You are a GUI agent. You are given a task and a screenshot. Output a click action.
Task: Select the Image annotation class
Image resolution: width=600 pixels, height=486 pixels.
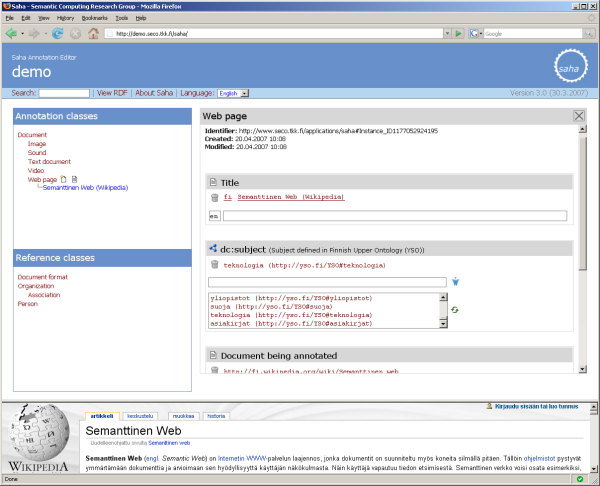pos(37,144)
